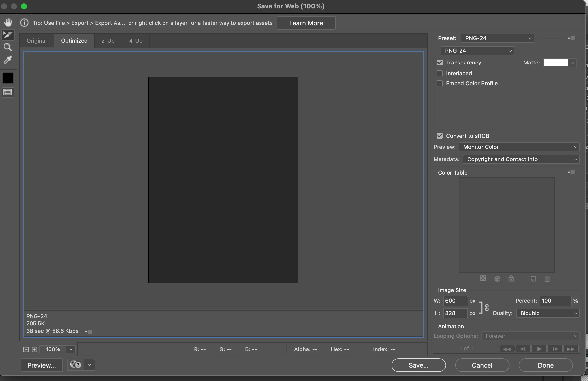
Task: Click the black eyedropper color swatch
Action: tap(8, 78)
